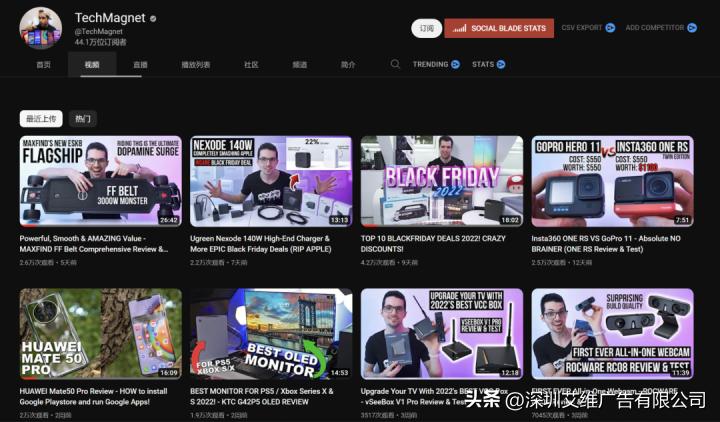
Task: Switch to the 首页 tab
Action: (43, 65)
